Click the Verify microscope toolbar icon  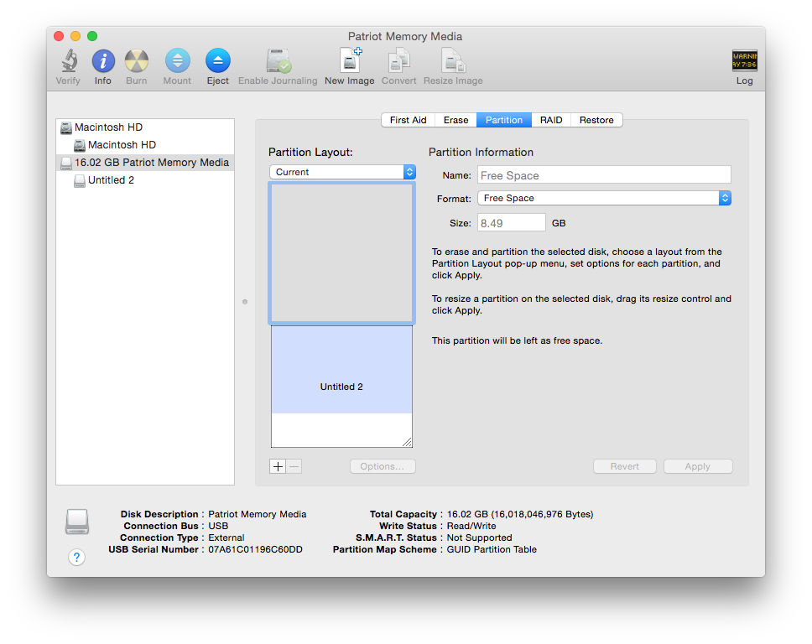click(69, 61)
